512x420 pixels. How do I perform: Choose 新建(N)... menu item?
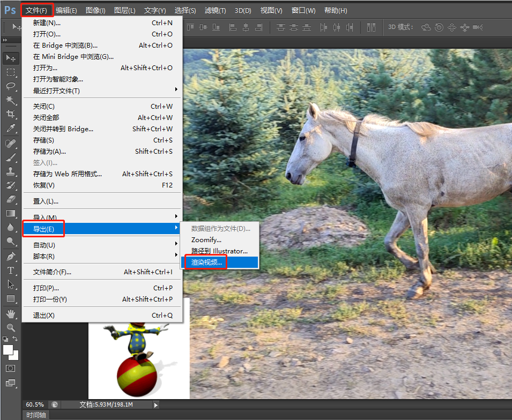pyautogui.click(x=101, y=23)
